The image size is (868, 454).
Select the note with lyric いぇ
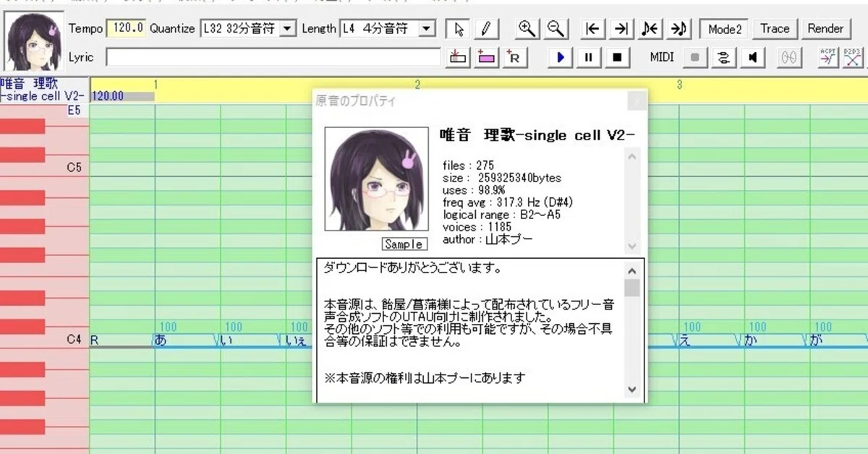(x=299, y=341)
